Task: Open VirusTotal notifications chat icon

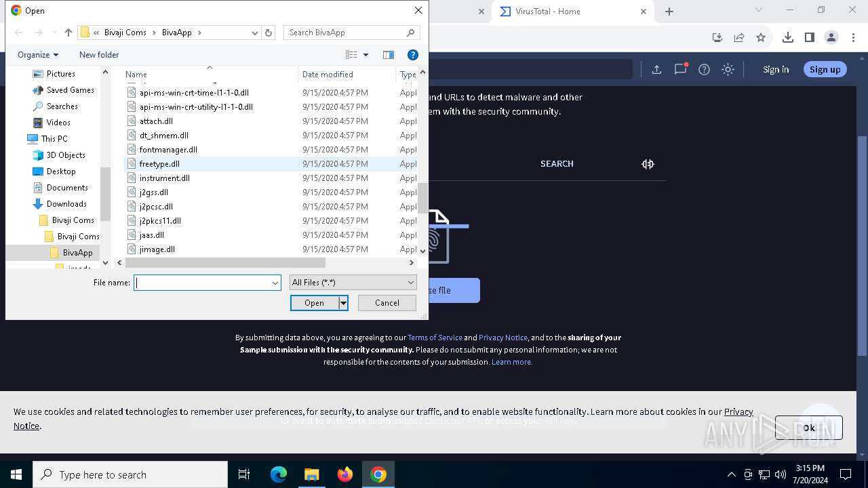Action: [680, 69]
